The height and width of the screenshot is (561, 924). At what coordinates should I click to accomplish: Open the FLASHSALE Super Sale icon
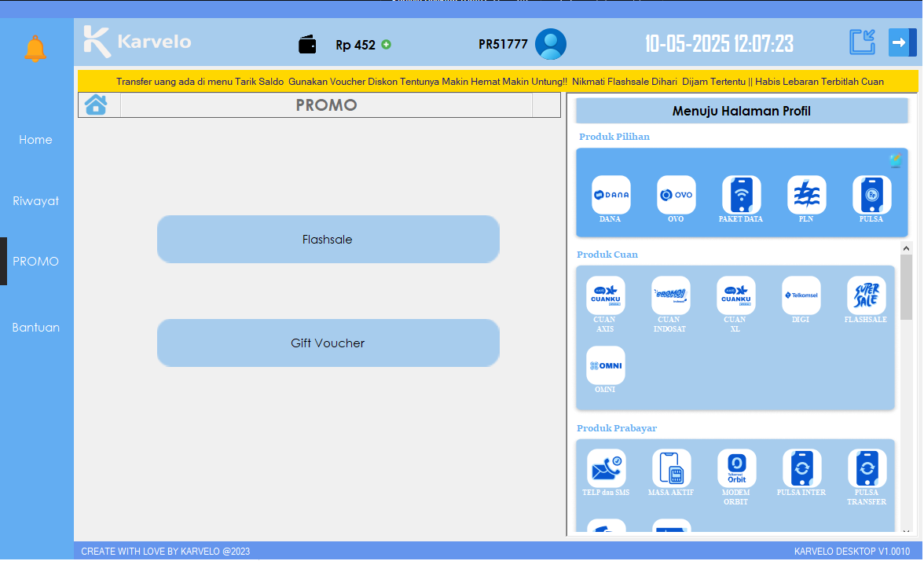(866, 295)
